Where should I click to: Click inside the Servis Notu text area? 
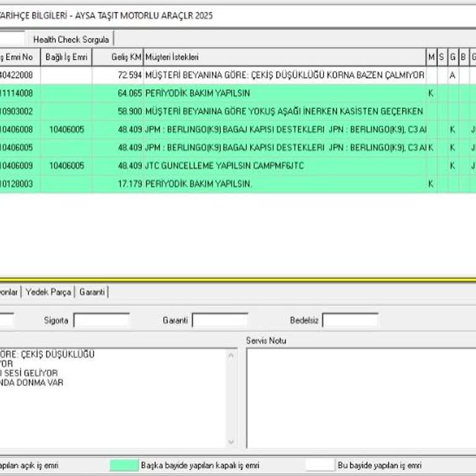click(359, 397)
